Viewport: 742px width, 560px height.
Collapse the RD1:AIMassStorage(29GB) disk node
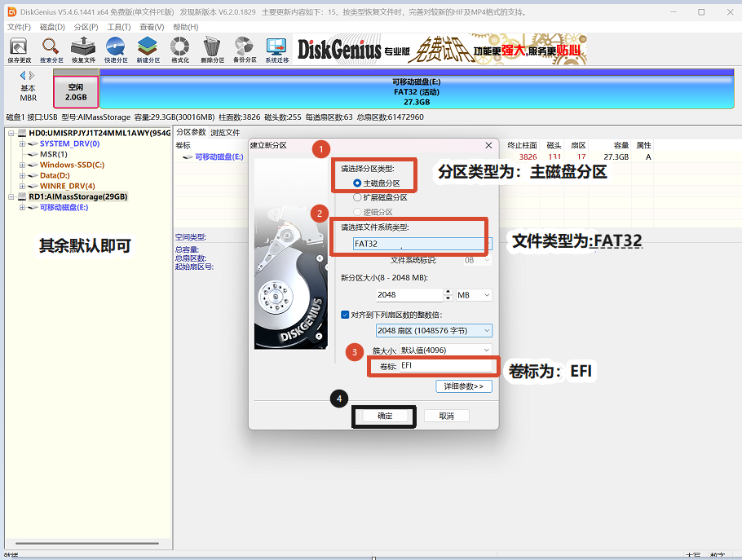point(11,196)
